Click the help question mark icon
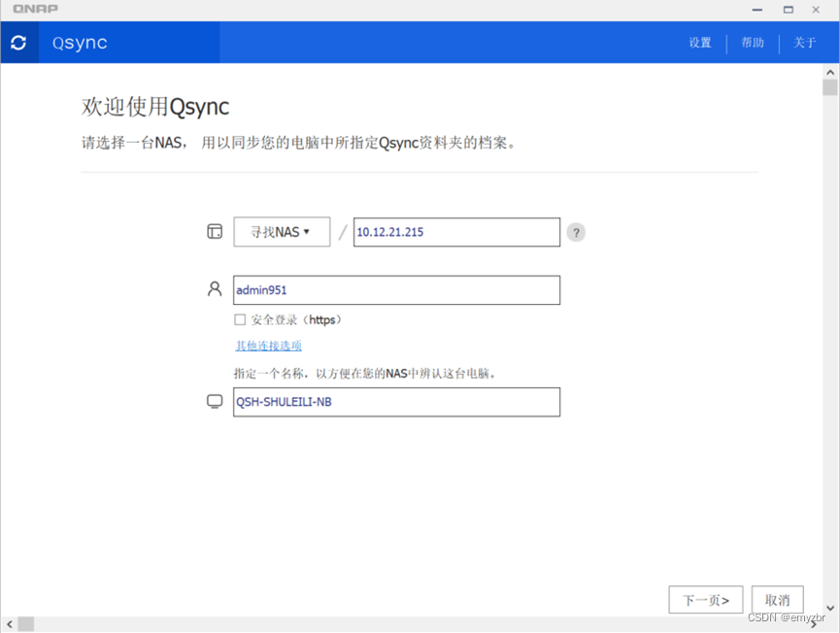Screen dimensions: 840x633 (x=576, y=232)
